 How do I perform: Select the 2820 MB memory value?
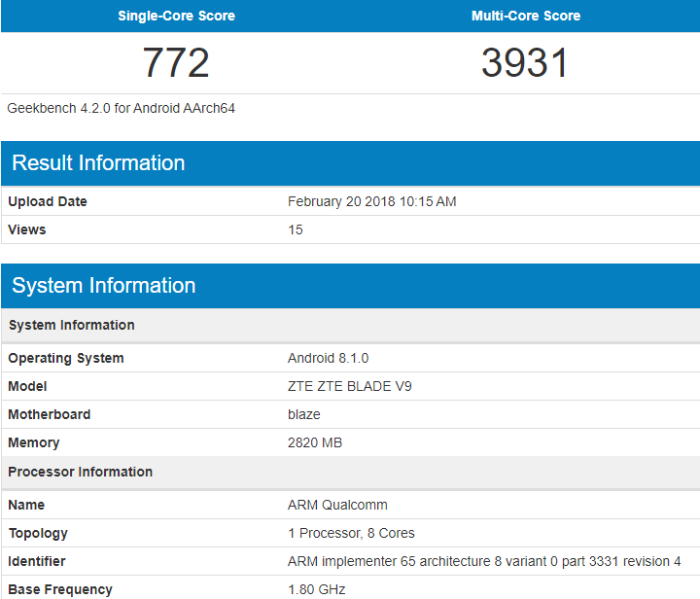click(x=315, y=442)
